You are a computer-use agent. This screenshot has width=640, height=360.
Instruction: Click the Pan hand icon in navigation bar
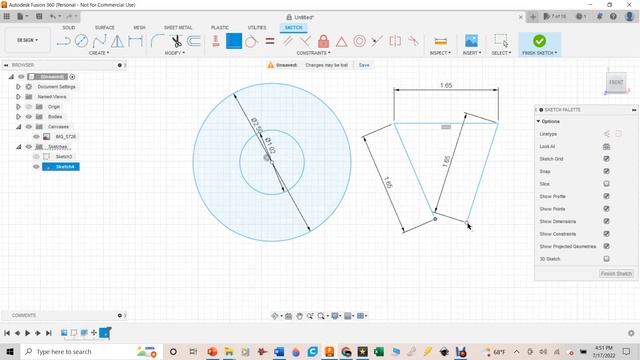click(299, 316)
